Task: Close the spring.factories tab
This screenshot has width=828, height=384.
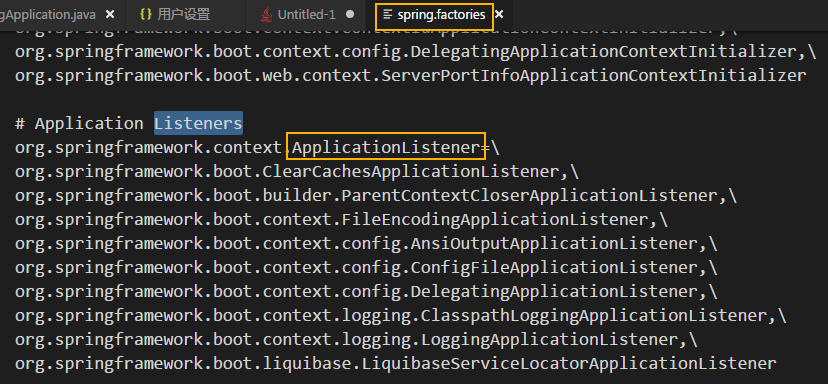Action: click(499, 15)
